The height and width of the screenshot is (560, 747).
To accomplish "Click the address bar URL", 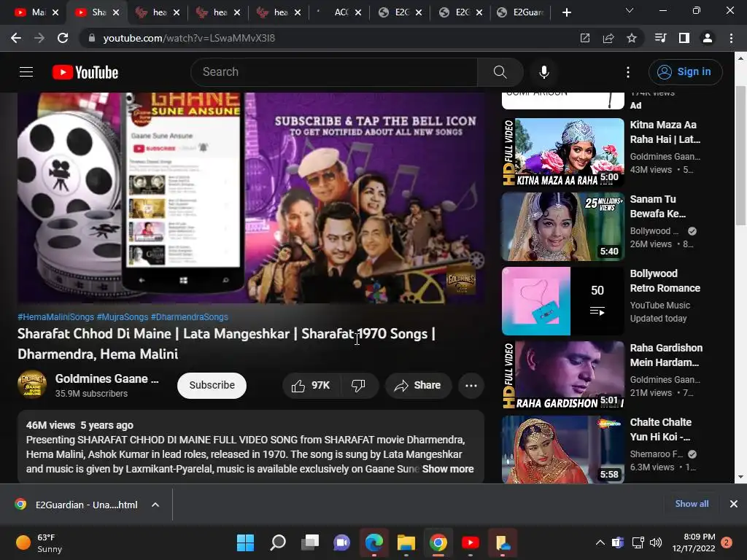I will point(189,38).
